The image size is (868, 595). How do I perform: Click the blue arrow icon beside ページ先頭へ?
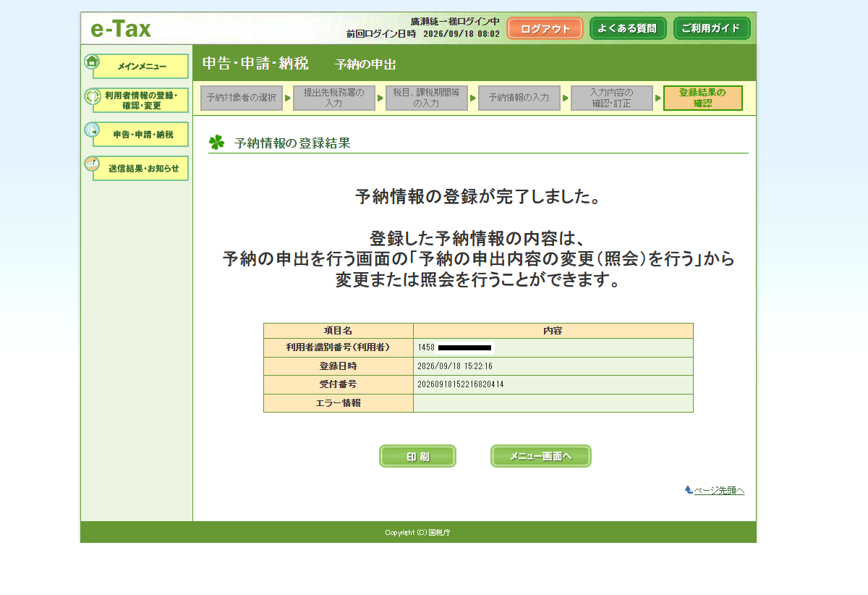[689, 490]
